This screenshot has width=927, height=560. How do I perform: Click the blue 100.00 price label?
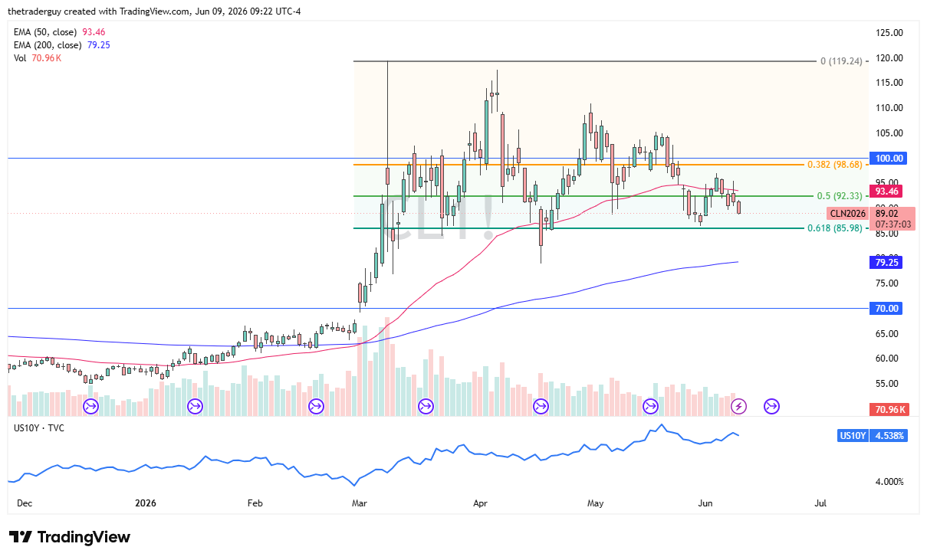click(888, 158)
